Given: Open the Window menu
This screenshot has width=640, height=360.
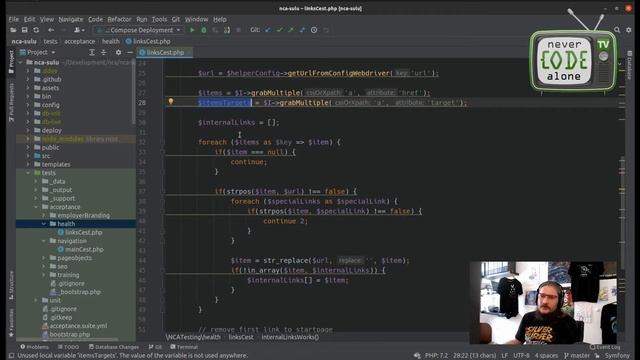Looking at the screenshot, I should coord(196,19).
